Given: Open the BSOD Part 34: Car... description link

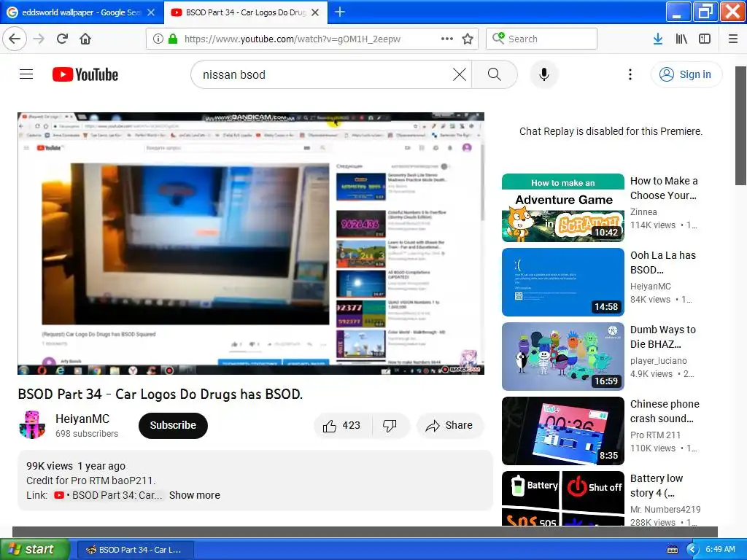Looking at the screenshot, I should 108,495.
